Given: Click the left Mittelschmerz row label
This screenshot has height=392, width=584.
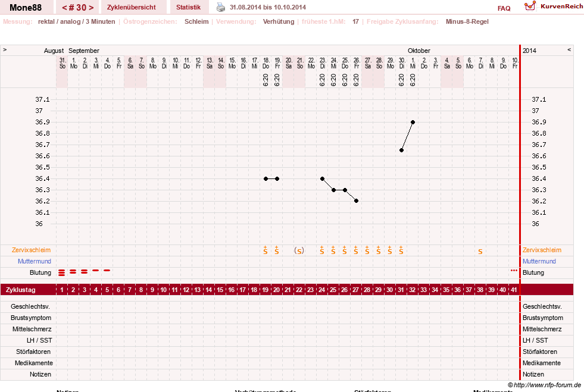Looking at the screenshot, I should point(32,329).
